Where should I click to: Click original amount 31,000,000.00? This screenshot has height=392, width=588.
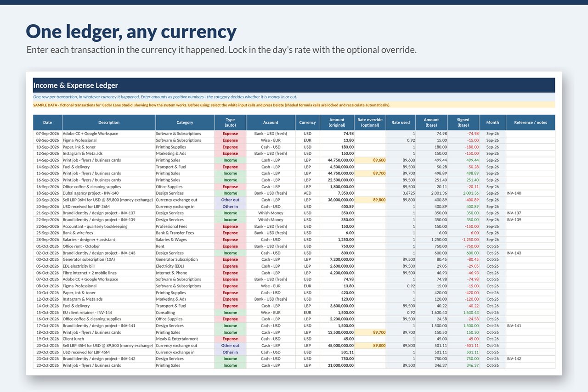(337, 365)
